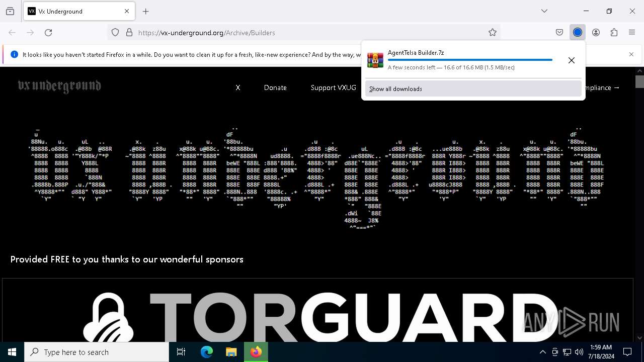Open network status tray icon
This screenshot has width=644, height=362.
[567, 352]
